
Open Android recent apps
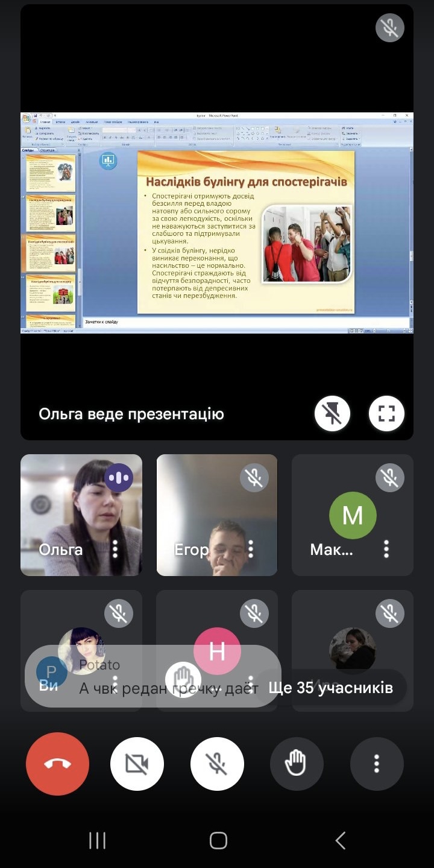pos(97,840)
